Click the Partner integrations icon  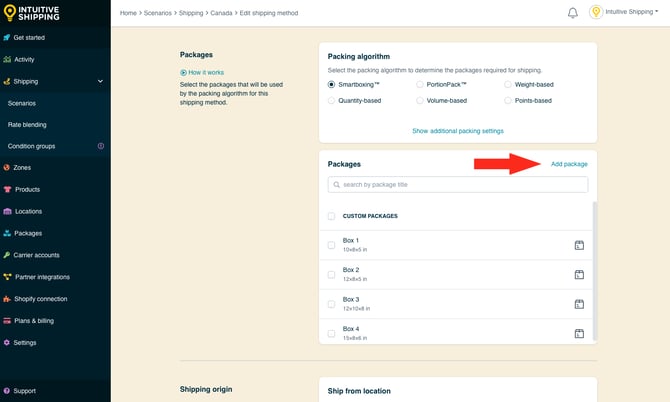pyautogui.click(x=7, y=277)
